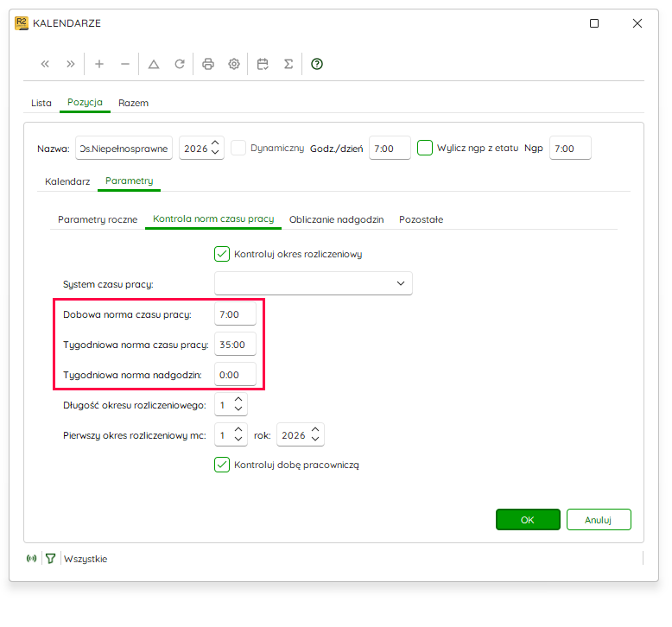The image size is (672, 627).
Task: Click Tygodniowa norma nadgodzin field
Action: click(x=235, y=374)
